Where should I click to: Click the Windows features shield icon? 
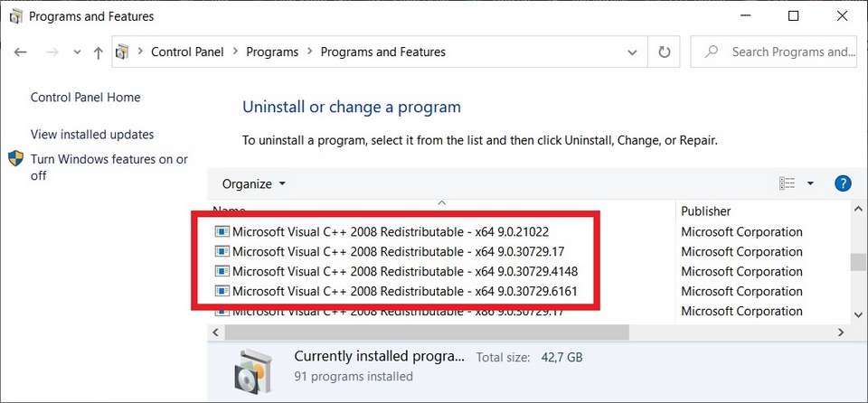tap(16, 159)
